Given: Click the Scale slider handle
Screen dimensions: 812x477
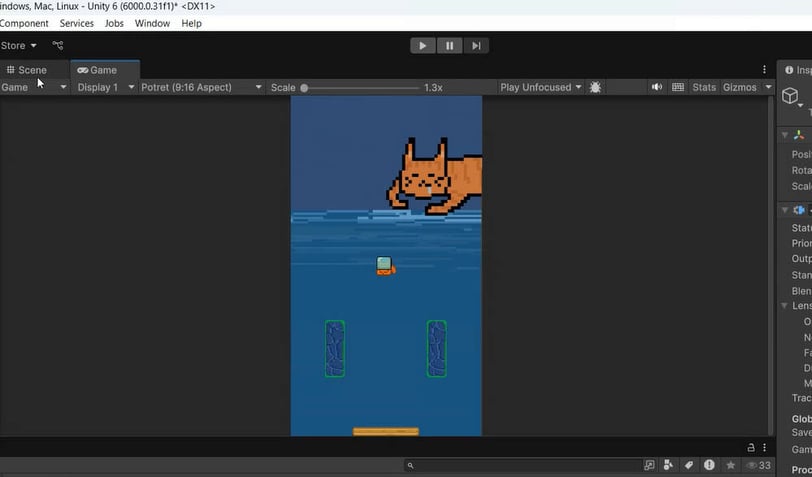Looking at the screenshot, I should tap(304, 88).
